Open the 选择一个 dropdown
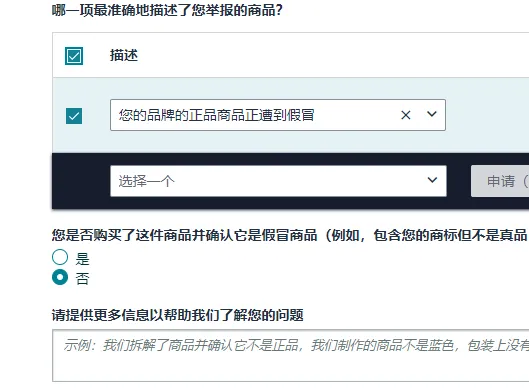529x392 pixels. tap(278, 181)
